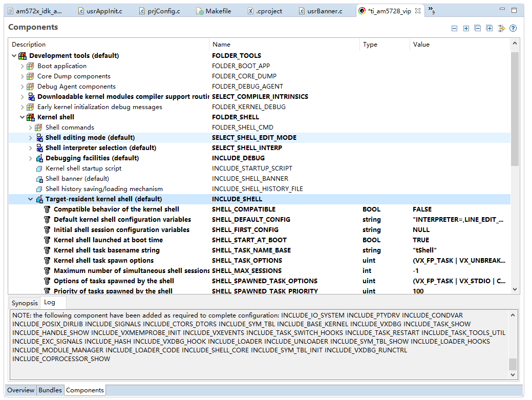Expand the Boot application folder
Viewport: 532px width, 400px height.
click(x=22, y=66)
